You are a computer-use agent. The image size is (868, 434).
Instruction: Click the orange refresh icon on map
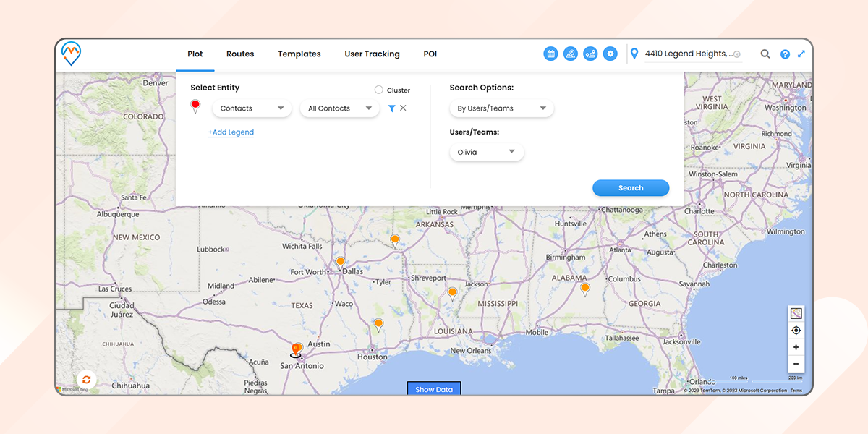point(86,380)
